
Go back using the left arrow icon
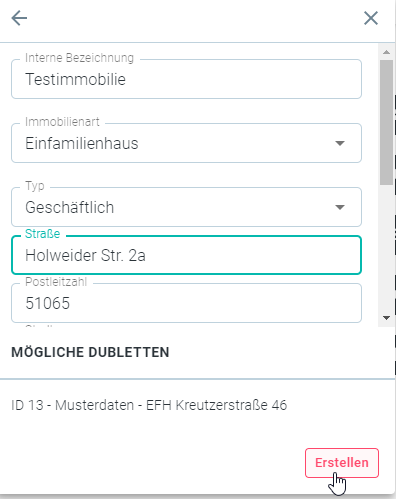click(x=19, y=18)
